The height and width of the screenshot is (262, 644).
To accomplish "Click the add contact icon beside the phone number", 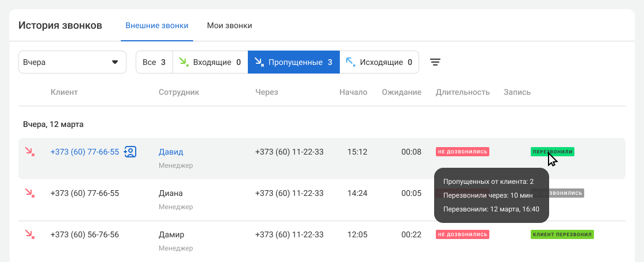I will [x=131, y=152].
